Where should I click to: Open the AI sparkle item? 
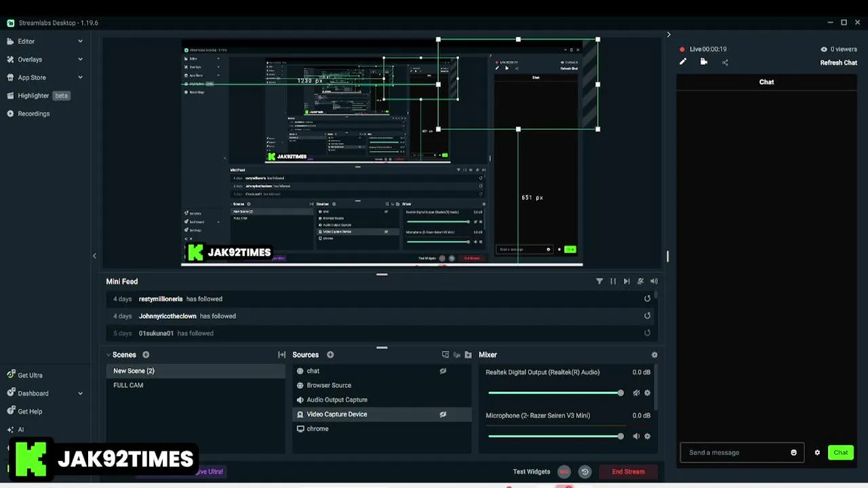click(15, 430)
